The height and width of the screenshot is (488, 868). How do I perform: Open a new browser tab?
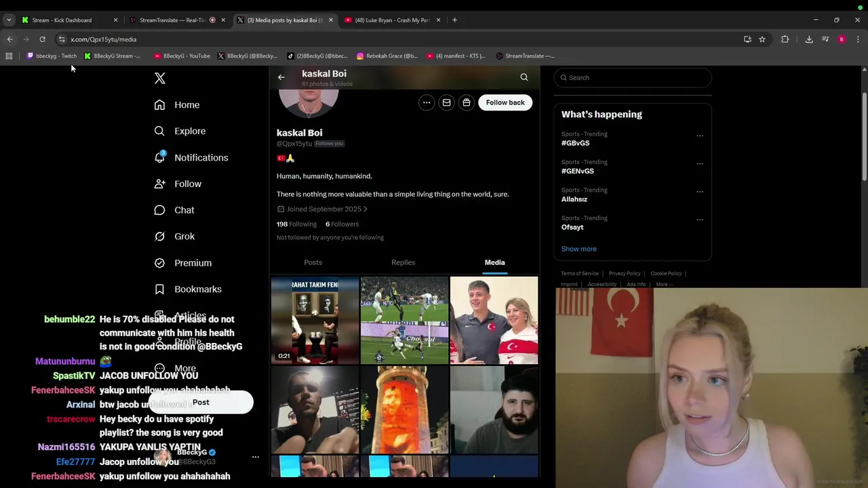tap(455, 20)
